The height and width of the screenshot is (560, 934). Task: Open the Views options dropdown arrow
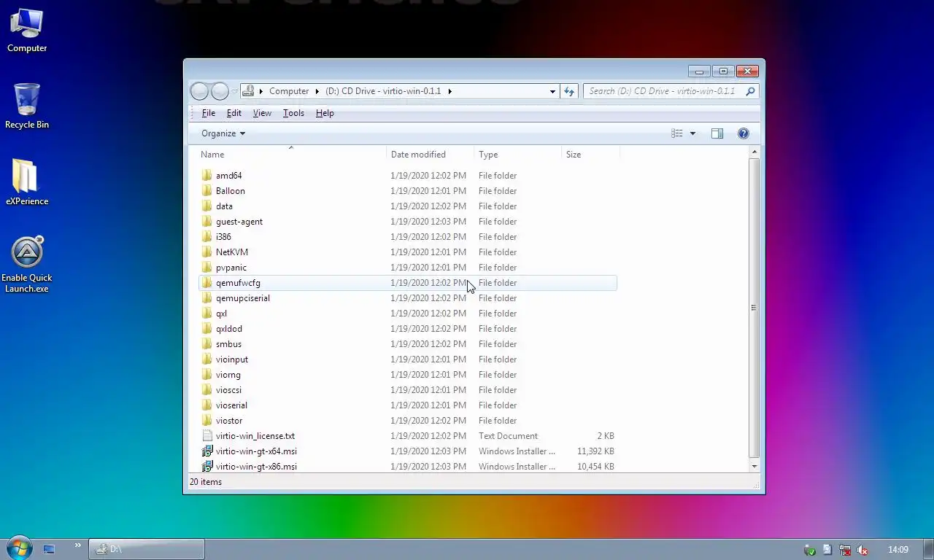692,133
